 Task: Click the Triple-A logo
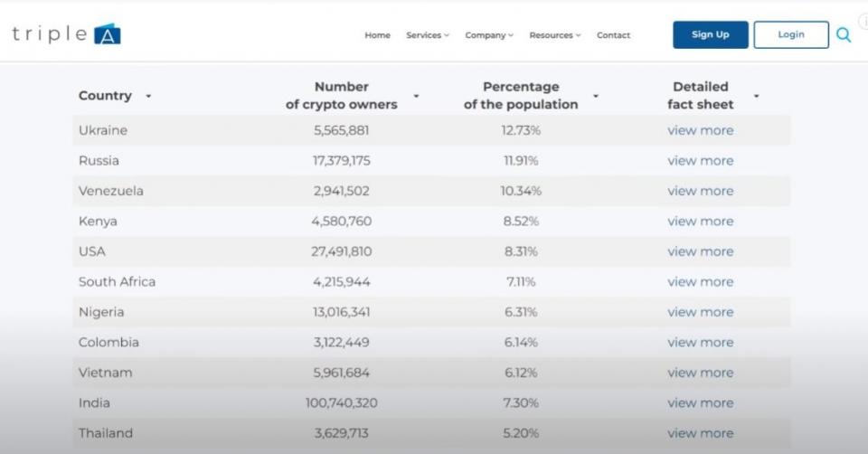66,34
